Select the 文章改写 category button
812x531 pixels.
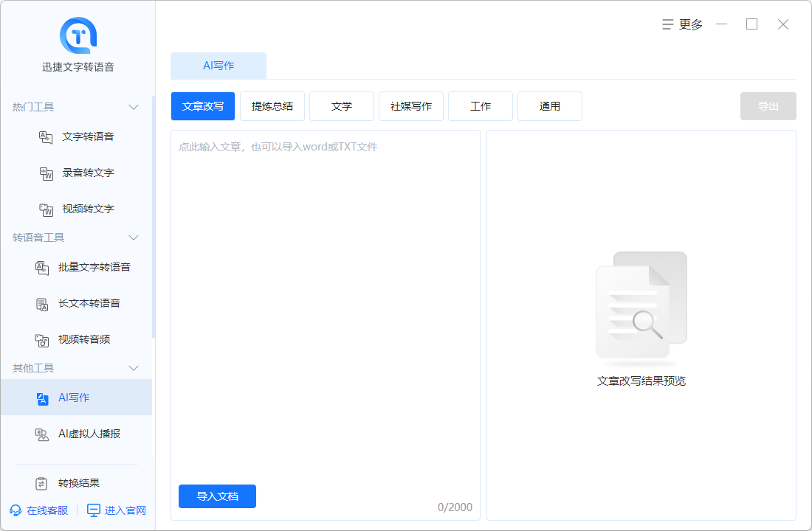tap(203, 106)
